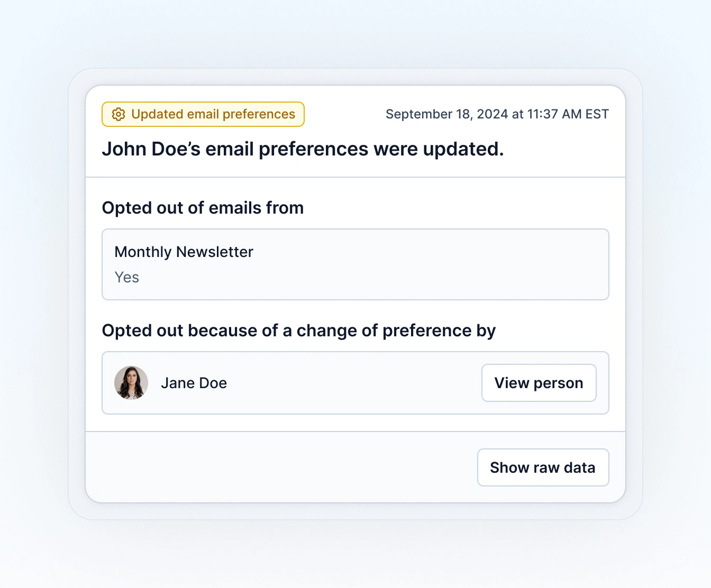Click John Doe's name in the headline
The width and height of the screenshot is (711, 588).
pos(151,149)
